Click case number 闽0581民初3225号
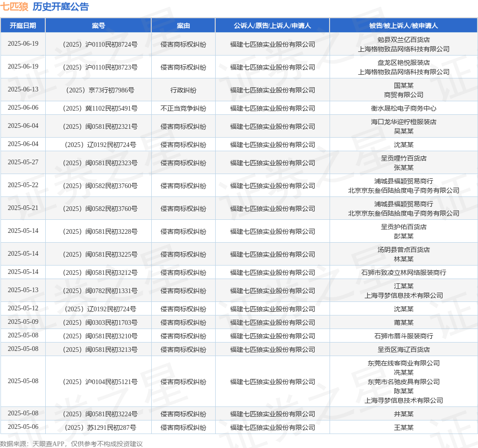The width and height of the screenshot is (478, 448). coord(100,254)
